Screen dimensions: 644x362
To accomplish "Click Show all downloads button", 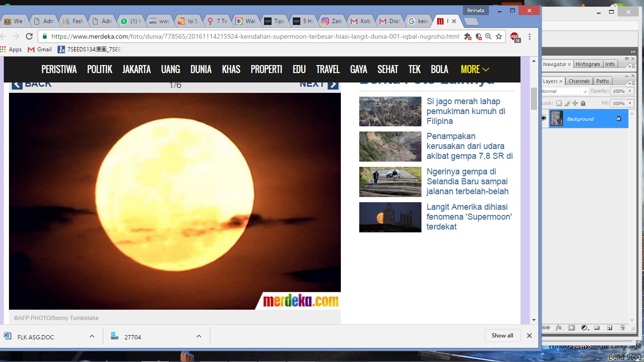I will point(502,336).
